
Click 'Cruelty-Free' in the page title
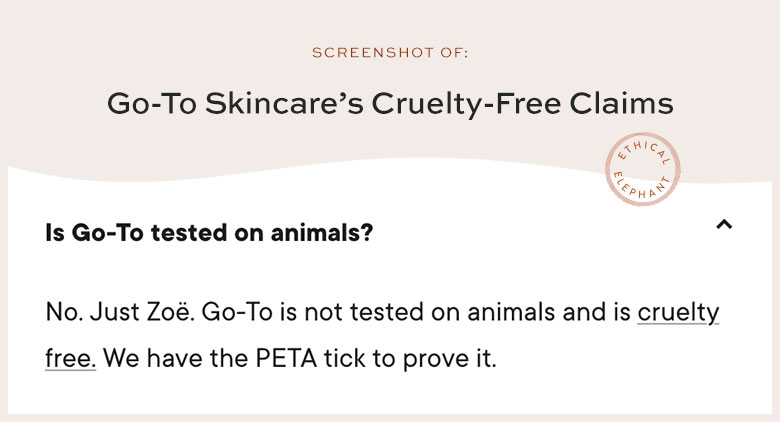coord(466,104)
